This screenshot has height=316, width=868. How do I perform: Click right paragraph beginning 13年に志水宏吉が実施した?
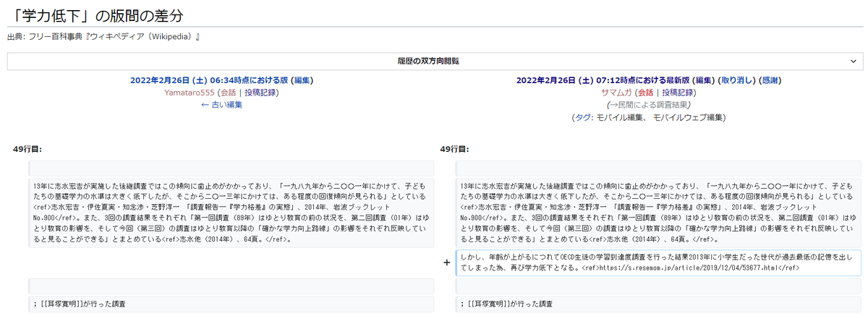click(658, 212)
